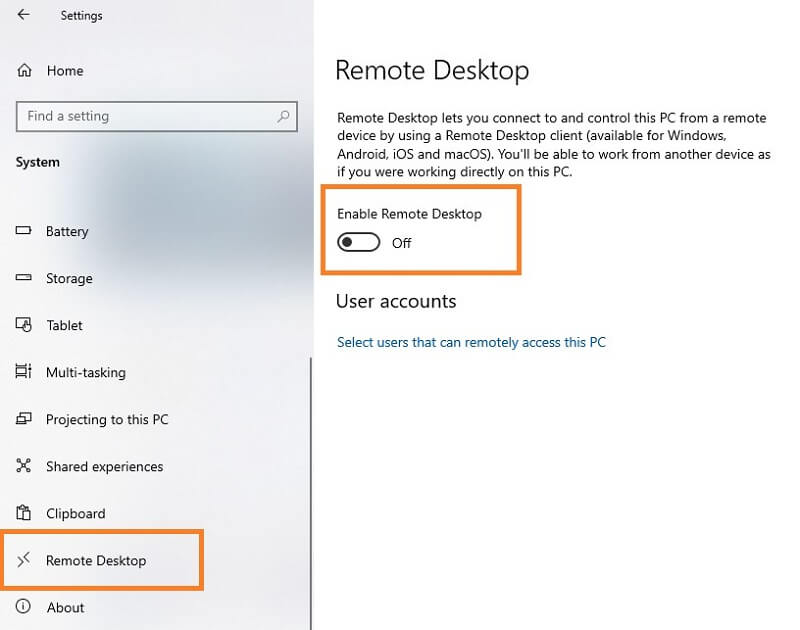Select the Home house icon
Viewport: 800px width, 630px height.
[22, 70]
